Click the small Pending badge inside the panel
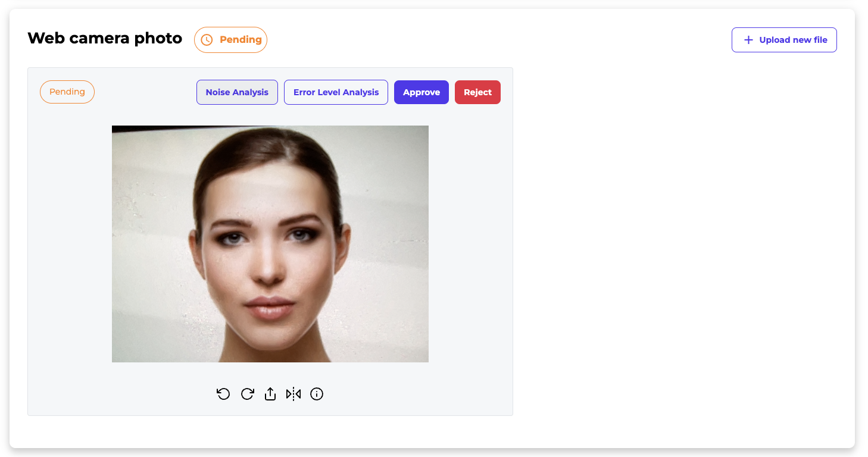 67,92
